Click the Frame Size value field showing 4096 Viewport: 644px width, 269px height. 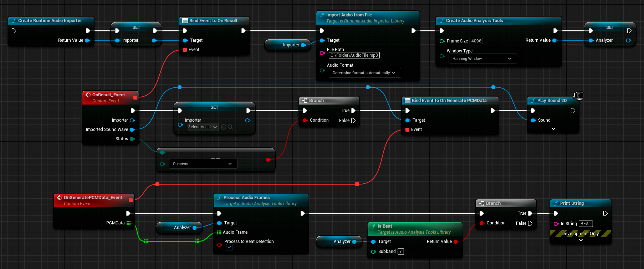(476, 41)
